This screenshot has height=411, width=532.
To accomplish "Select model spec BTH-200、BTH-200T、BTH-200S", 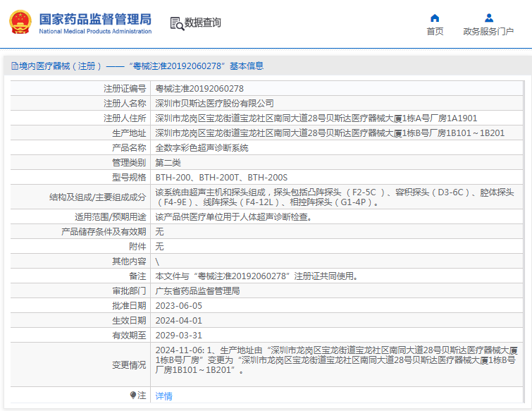I will coord(221,178).
